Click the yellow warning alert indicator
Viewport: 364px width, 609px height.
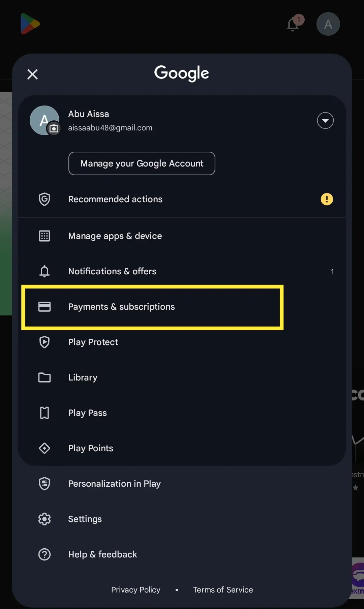[x=327, y=199]
